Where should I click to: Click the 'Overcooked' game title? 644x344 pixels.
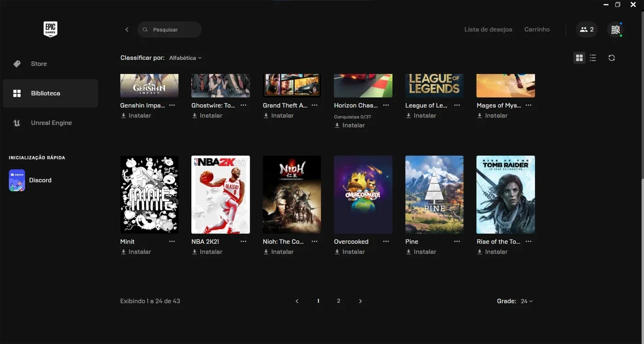(351, 241)
